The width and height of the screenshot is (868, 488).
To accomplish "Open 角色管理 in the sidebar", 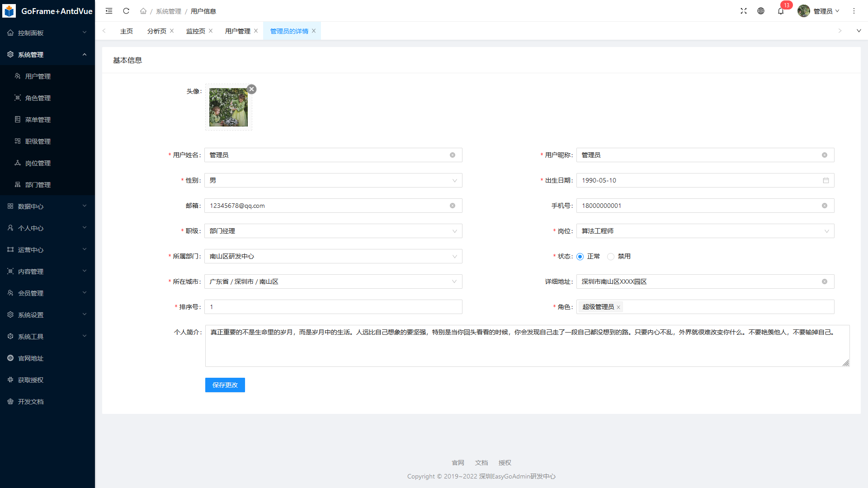I will pyautogui.click(x=38, y=98).
